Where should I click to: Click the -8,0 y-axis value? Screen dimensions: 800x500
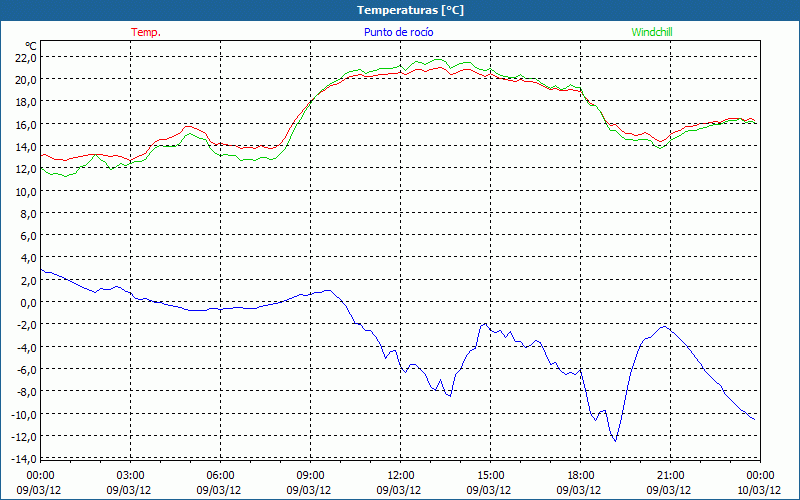[x=26, y=392]
